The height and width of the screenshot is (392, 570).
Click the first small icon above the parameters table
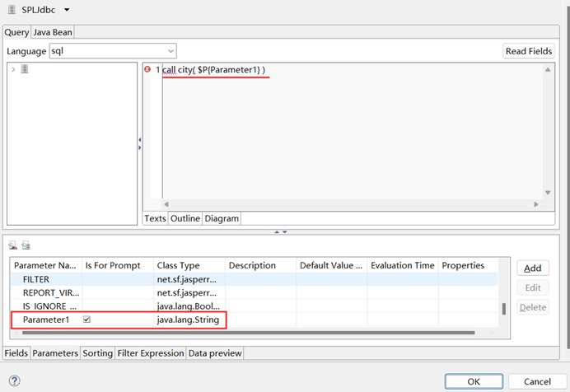pos(14,245)
